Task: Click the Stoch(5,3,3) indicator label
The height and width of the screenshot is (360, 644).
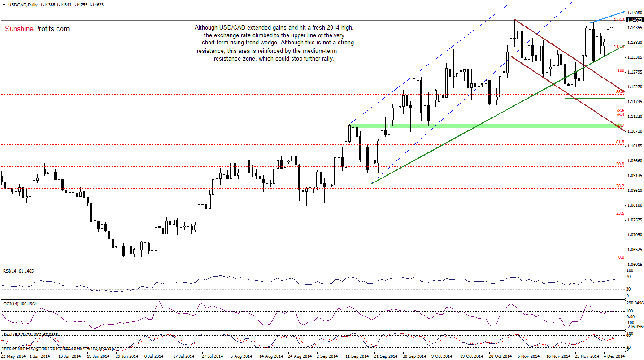Action: pos(30,335)
